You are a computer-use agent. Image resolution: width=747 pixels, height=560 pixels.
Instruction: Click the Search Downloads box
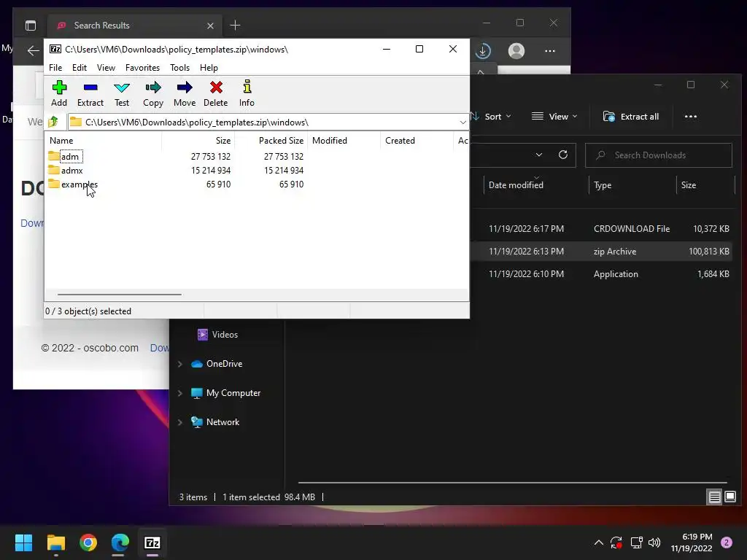click(x=659, y=155)
